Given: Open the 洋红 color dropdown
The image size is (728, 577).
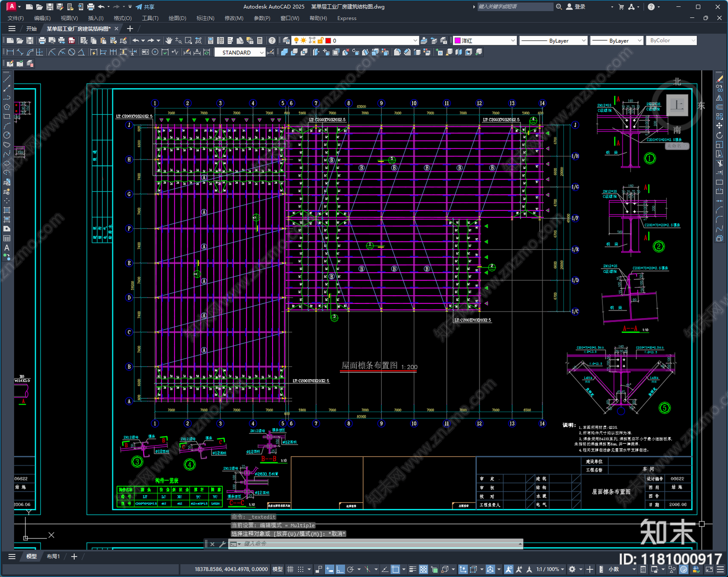Looking at the screenshot, I should pyautogui.click(x=513, y=40).
